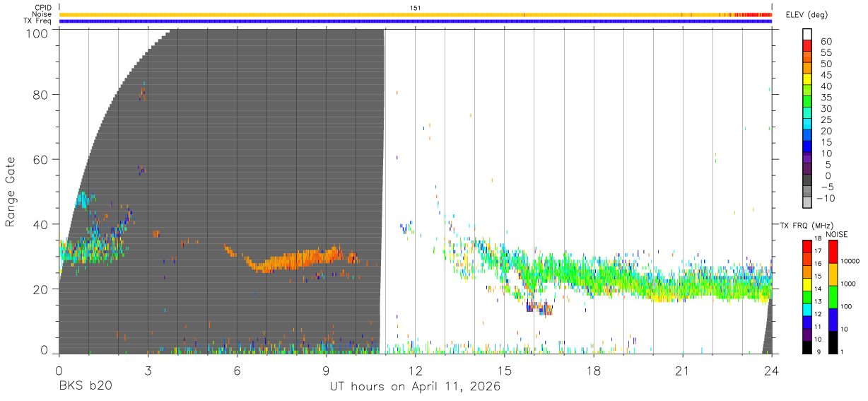Click the yellow Noise status bar

[x=416, y=14]
